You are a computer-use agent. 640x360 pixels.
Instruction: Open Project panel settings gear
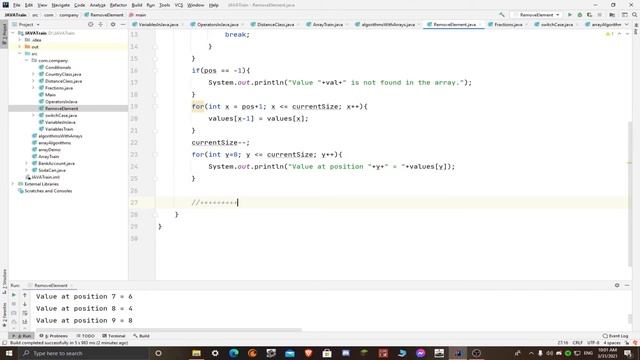pos(113,24)
